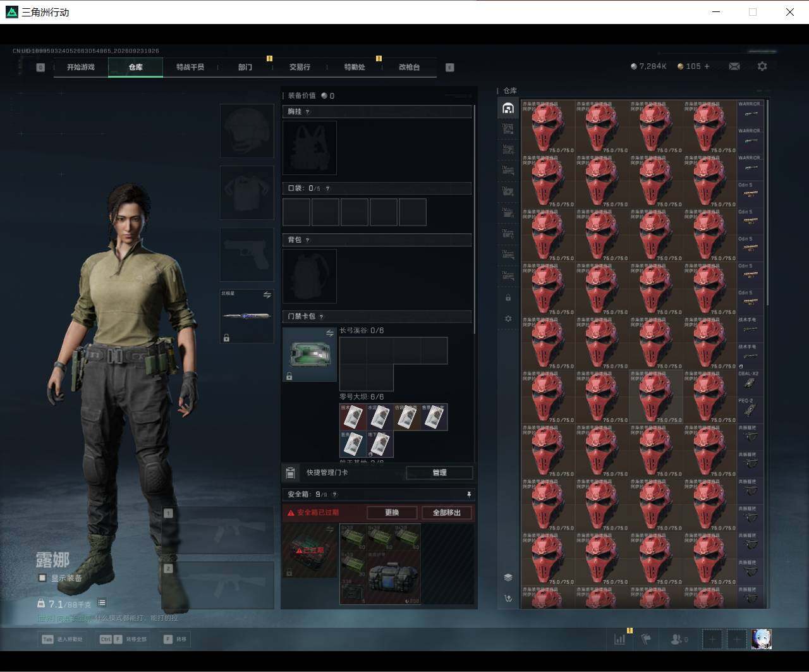The height and width of the screenshot is (672, 809).
Task: Click the lock icon in warehouse sidebar
Action: (508, 297)
